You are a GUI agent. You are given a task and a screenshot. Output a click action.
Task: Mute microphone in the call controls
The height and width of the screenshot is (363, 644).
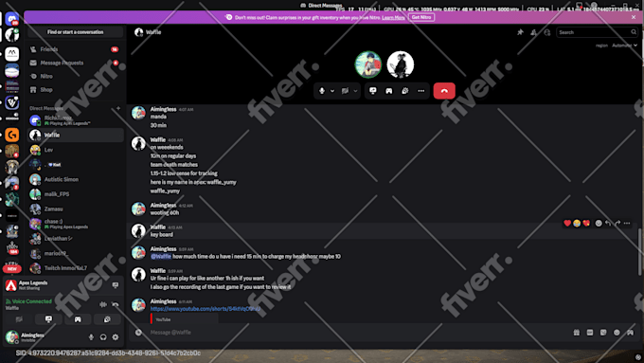tap(322, 91)
